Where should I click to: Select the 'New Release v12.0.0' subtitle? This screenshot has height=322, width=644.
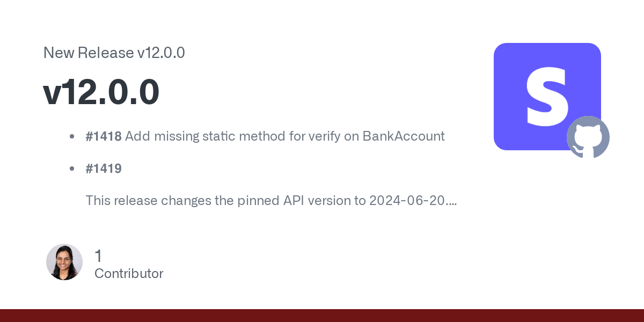pyautogui.click(x=114, y=53)
